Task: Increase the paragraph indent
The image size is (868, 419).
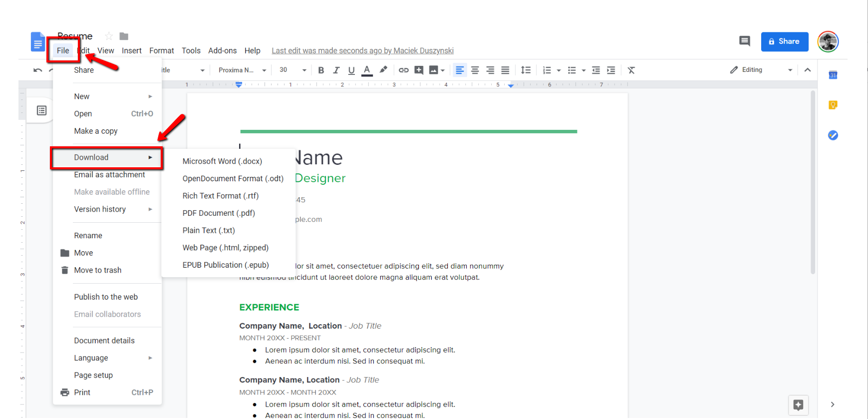Action: (611, 70)
